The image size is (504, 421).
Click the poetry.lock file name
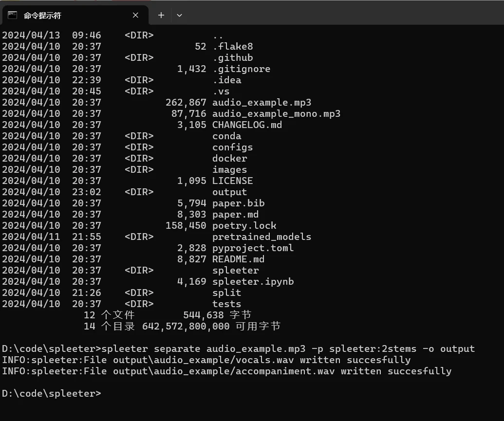[244, 226]
